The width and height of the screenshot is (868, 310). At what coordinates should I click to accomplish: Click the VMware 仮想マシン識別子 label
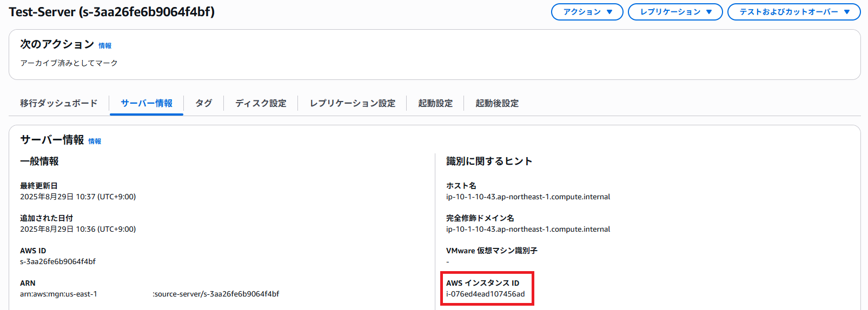[492, 251]
